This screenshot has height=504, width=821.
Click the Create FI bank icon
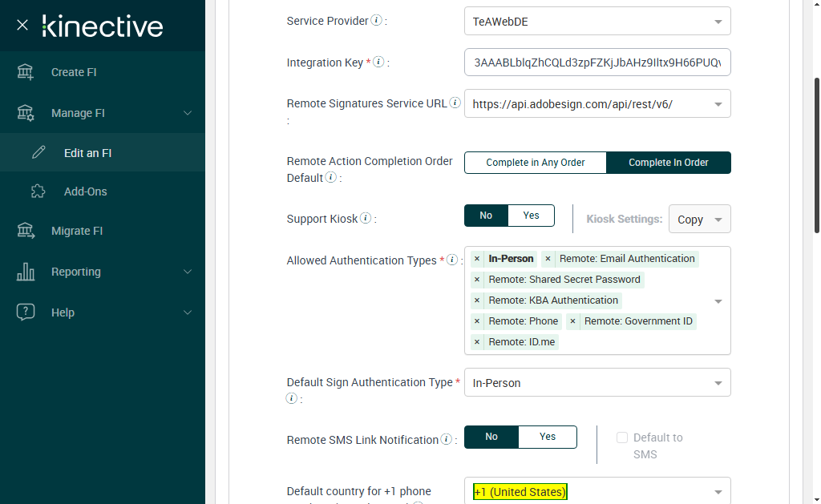click(26, 72)
